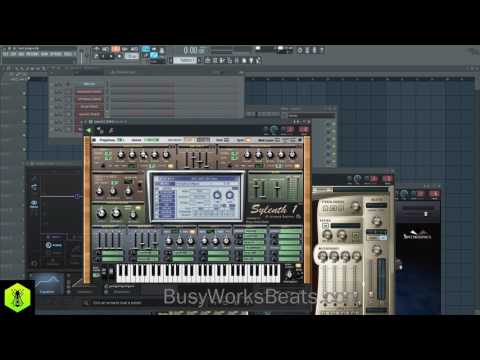Click the first LFO 1 knob in Sylenth1
The height and width of the screenshot is (360, 480).
click(x=169, y=241)
